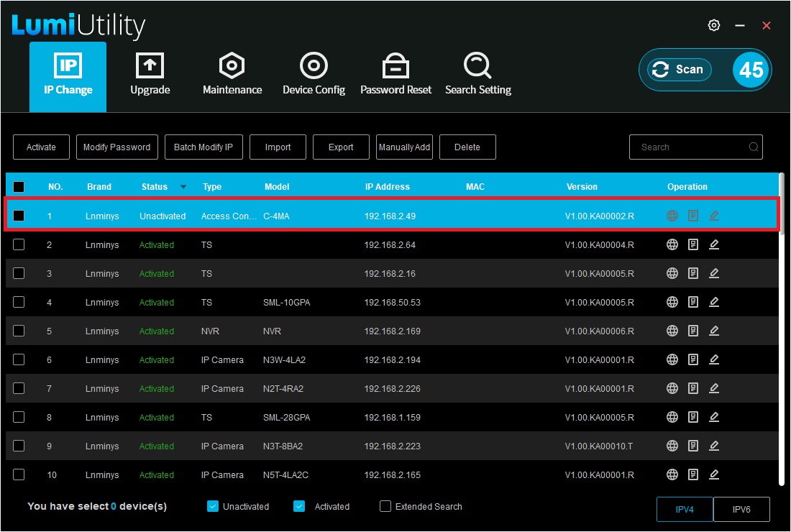Screen dimensions: 791x532
Task: Go to the Device Config tab
Action: pos(314,74)
